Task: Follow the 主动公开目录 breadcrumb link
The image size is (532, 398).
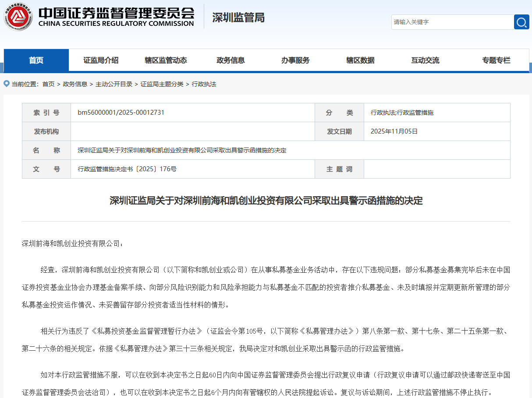Action: (x=114, y=84)
